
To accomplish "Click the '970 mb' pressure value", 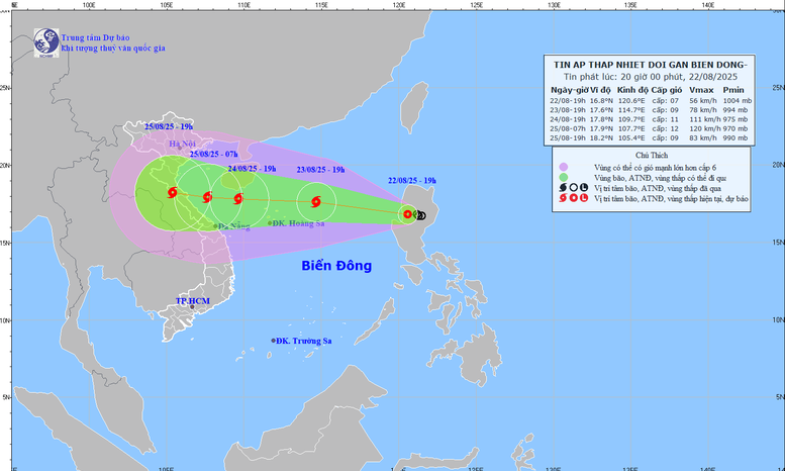I will tap(735, 129).
